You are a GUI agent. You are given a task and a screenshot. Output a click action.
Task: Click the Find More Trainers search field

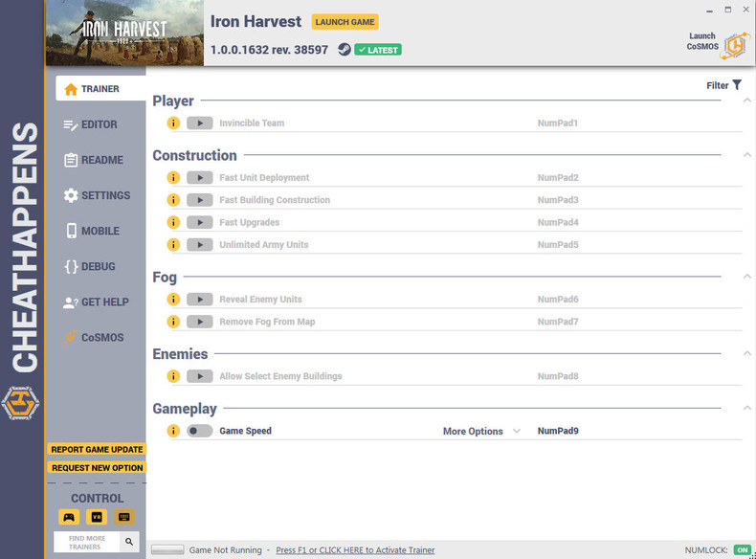tap(87, 542)
